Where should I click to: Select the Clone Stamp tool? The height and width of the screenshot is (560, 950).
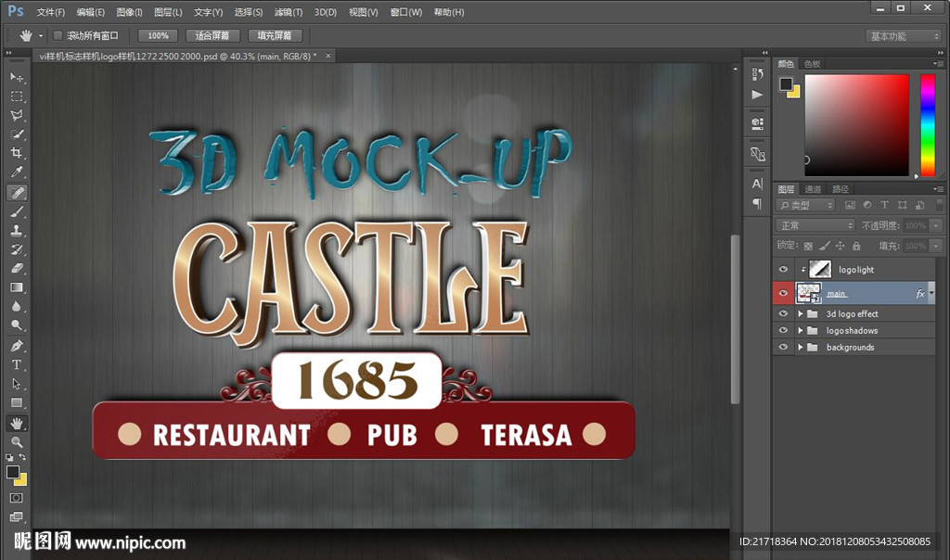click(17, 230)
